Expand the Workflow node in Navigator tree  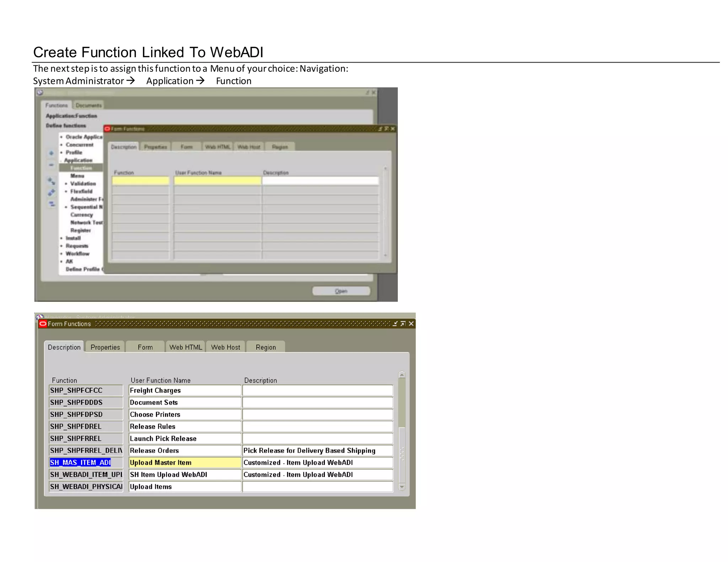coord(61,254)
